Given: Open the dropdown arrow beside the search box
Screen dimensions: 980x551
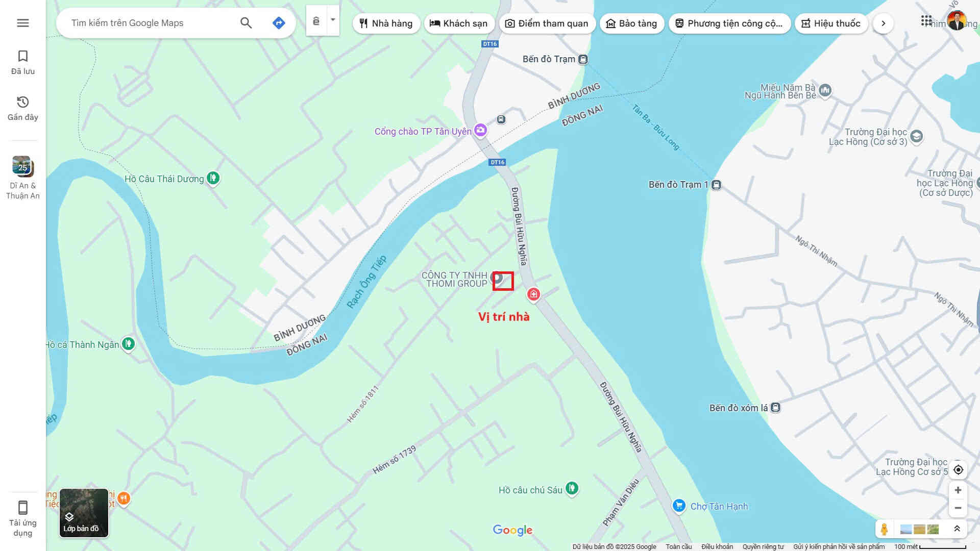Looking at the screenshot, I should coord(333,20).
